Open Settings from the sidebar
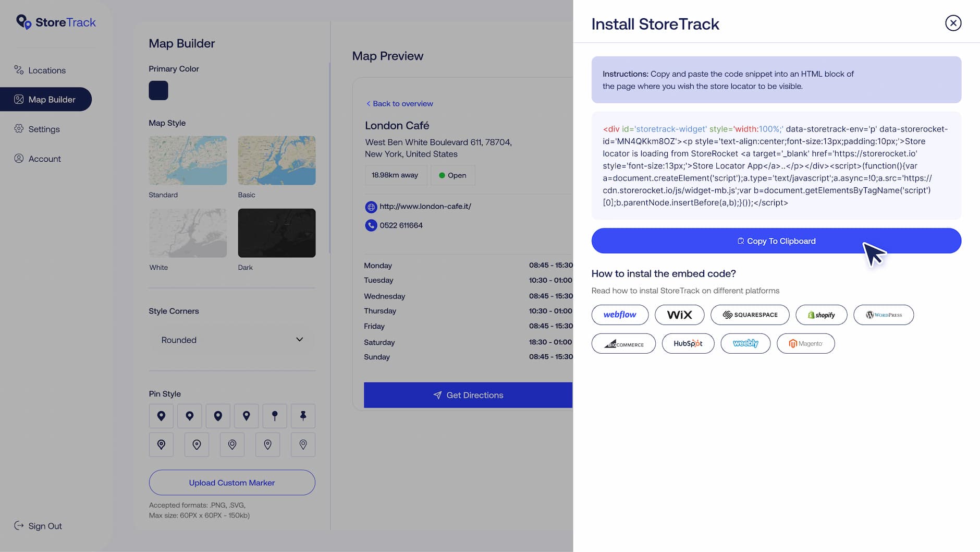Image resolution: width=980 pixels, height=552 pixels. tap(37, 129)
